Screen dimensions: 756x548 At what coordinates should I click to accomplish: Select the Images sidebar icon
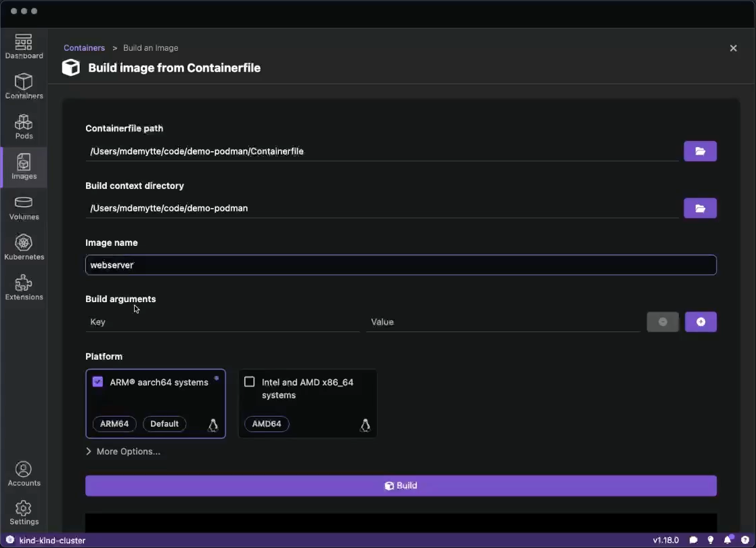pos(24,167)
